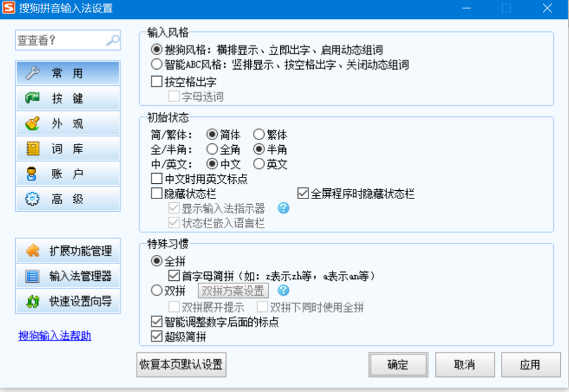Click the gear icon beside 高级
This screenshot has height=392, width=569.
click(32, 198)
